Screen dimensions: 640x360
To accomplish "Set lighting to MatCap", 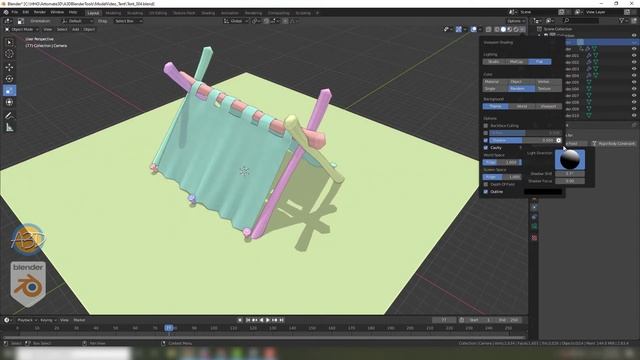I will 516,62.
